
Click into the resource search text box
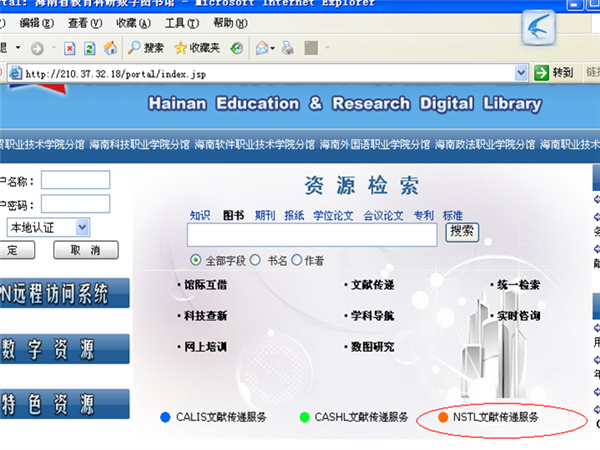pyautogui.click(x=312, y=235)
